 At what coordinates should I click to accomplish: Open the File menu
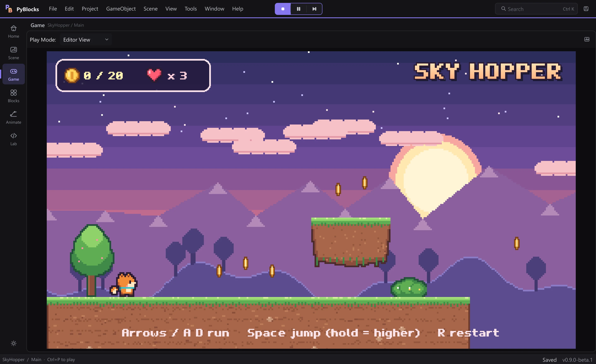coord(53,9)
